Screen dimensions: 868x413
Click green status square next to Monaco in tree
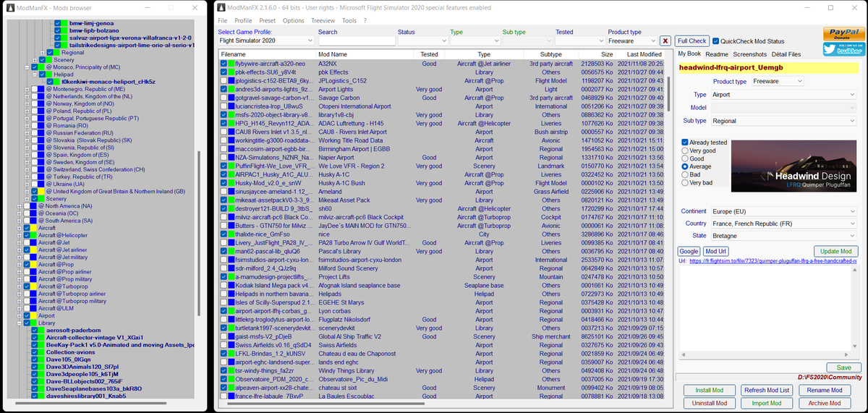coord(41,67)
